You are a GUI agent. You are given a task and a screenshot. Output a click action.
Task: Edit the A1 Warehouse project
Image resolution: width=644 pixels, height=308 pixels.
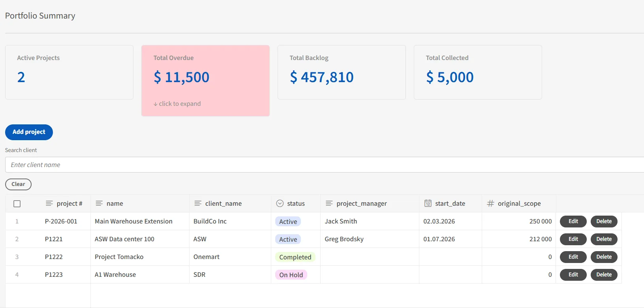pyautogui.click(x=573, y=275)
